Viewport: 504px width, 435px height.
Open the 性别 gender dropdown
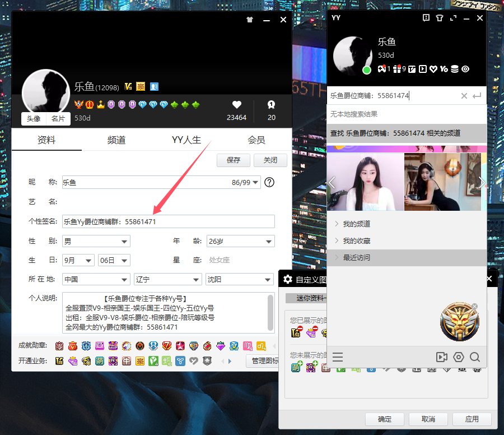[x=96, y=241]
